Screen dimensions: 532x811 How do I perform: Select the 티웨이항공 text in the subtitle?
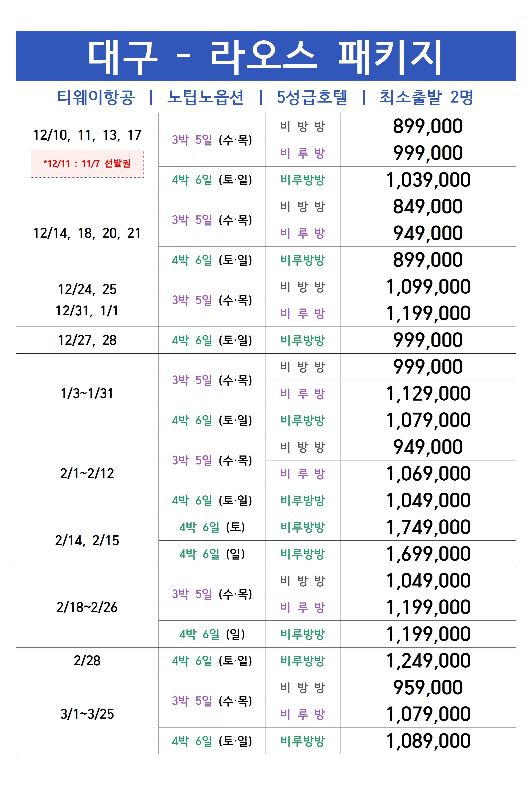pyautogui.click(x=96, y=97)
